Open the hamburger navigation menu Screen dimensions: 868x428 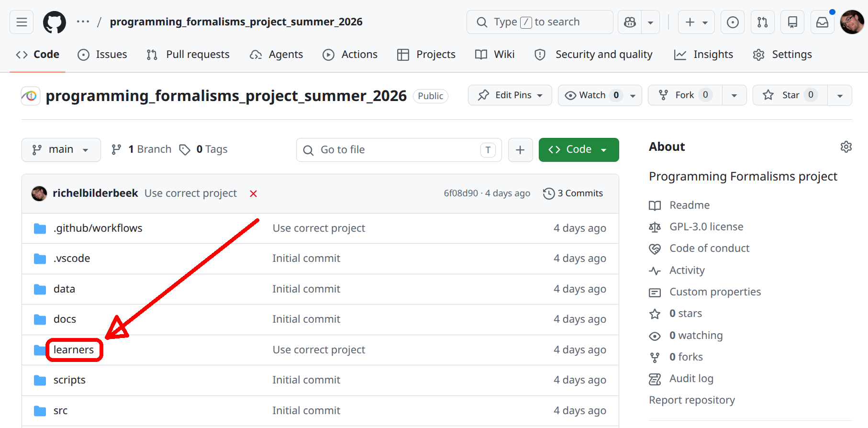click(22, 22)
